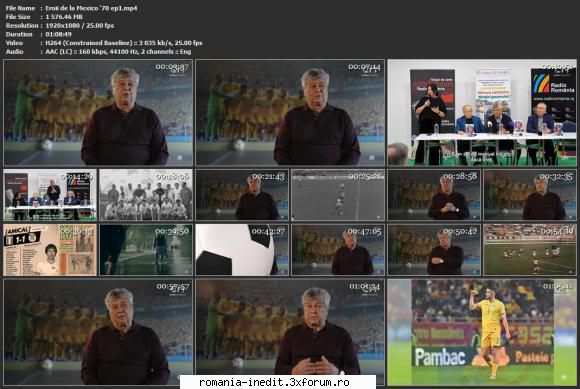Select the yellow-kit player Pambac thumbnail
Screen dimensions: 580x389
(x=482, y=332)
